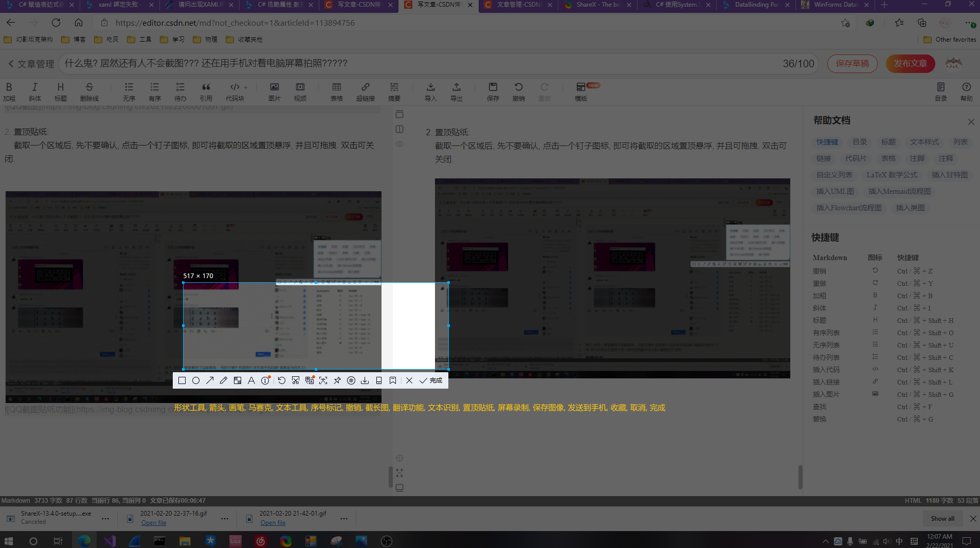Image resolution: width=980 pixels, height=548 pixels.
Task: Start screen recording from screenshot toolbar
Action: coord(351,380)
